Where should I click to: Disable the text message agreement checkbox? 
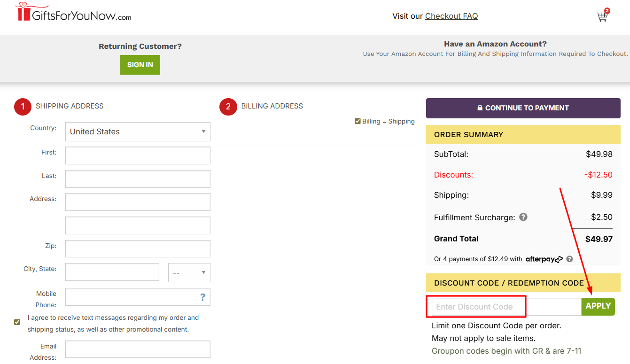(x=17, y=322)
